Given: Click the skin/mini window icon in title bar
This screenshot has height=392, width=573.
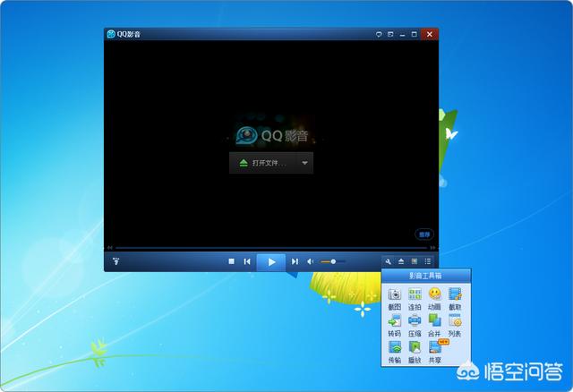Looking at the screenshot, I should 390,34.
